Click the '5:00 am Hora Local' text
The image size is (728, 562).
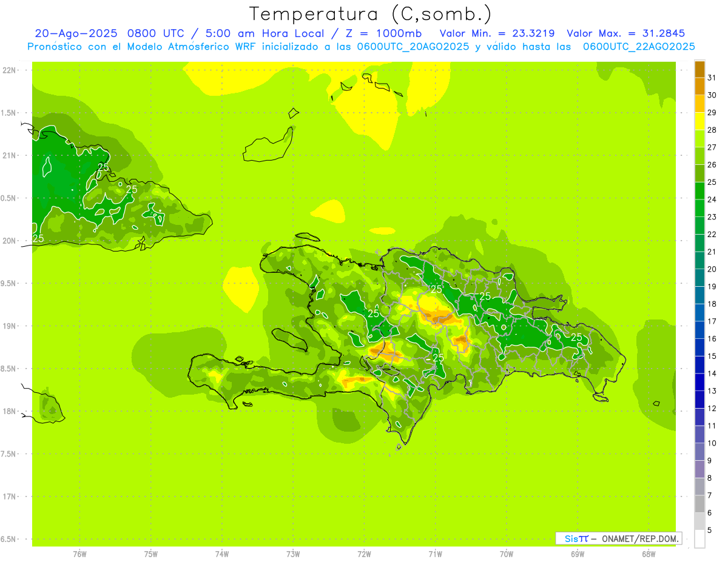[263, 33]
